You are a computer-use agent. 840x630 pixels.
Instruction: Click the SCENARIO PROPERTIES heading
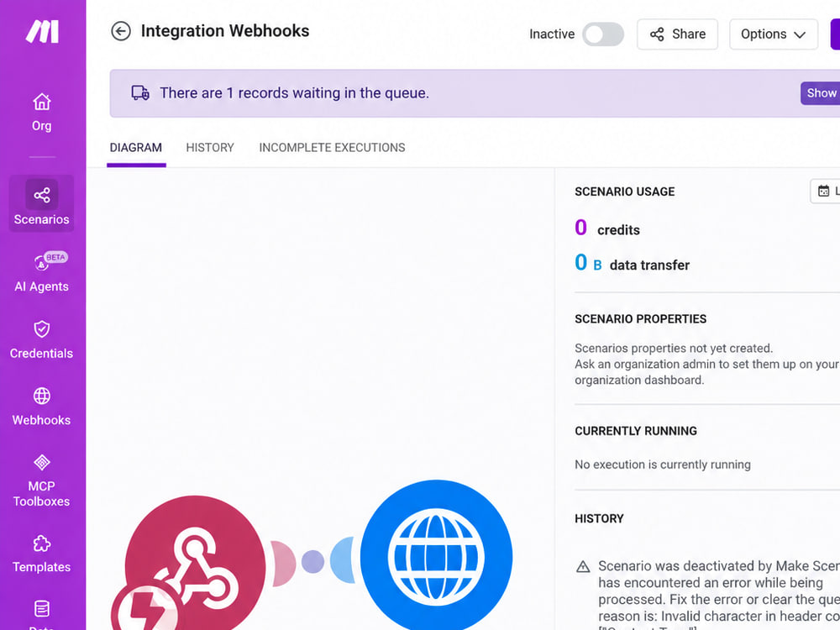pyautogui.click(x=641, y=319)
